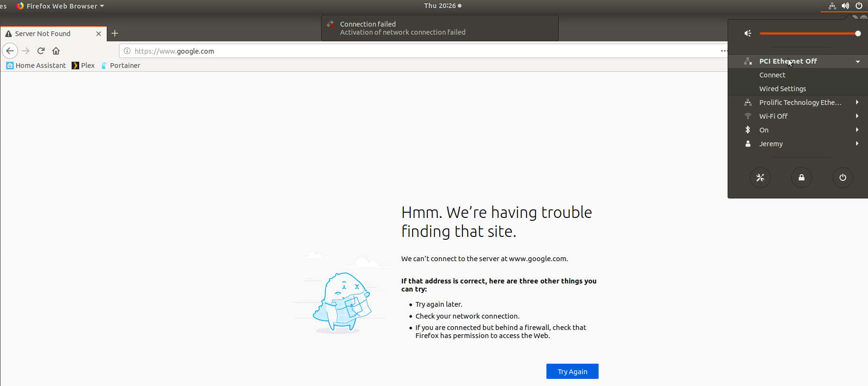Close the Server Not Found tab
The image size is (868, 386).
point(99,34)
